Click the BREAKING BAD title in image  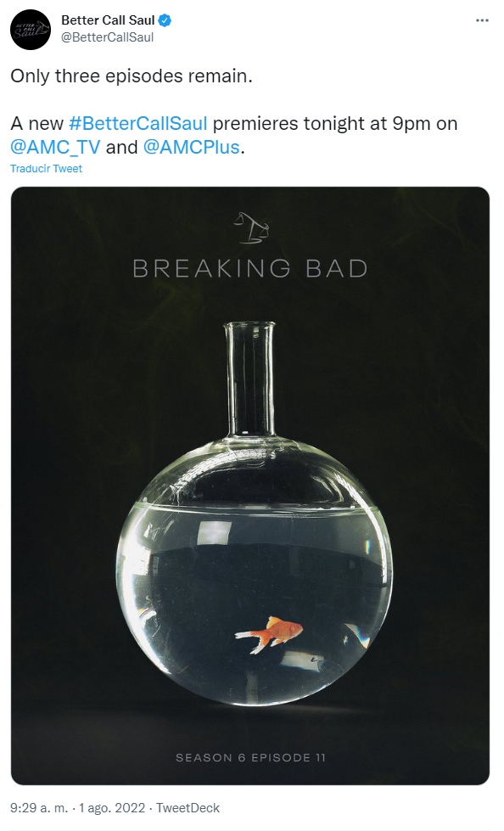coord(250,269)
